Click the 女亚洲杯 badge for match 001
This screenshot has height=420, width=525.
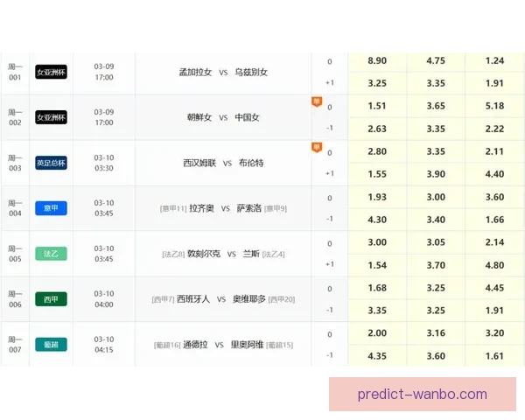coord(51,72)
